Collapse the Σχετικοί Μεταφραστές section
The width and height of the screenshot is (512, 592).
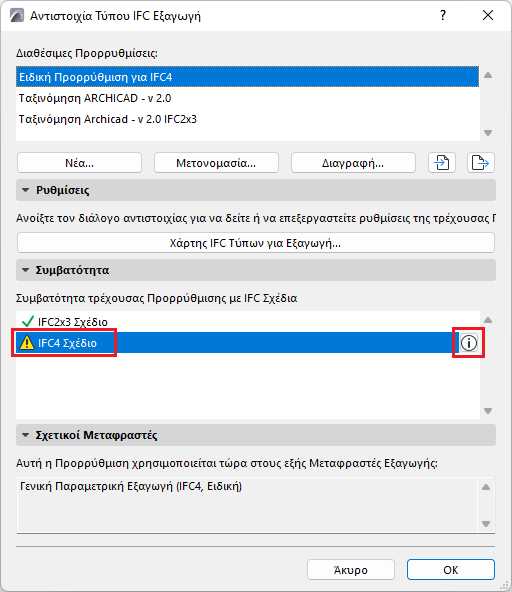[26, 435]
